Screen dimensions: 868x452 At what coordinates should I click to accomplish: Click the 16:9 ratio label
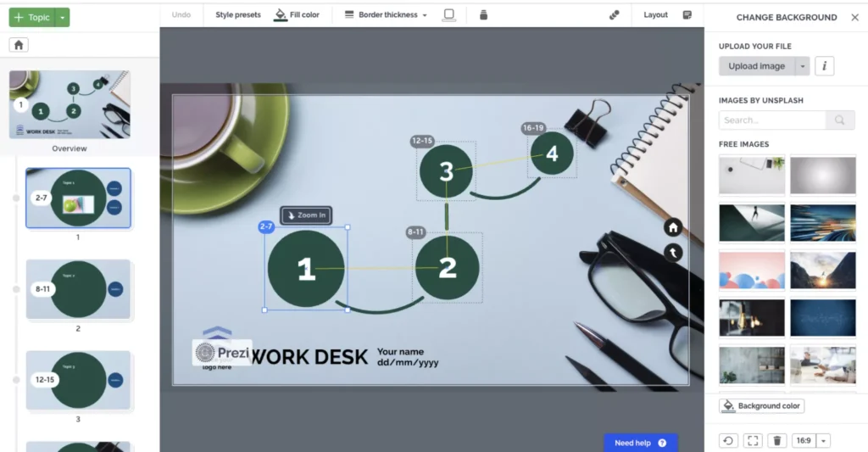[804, 440]
